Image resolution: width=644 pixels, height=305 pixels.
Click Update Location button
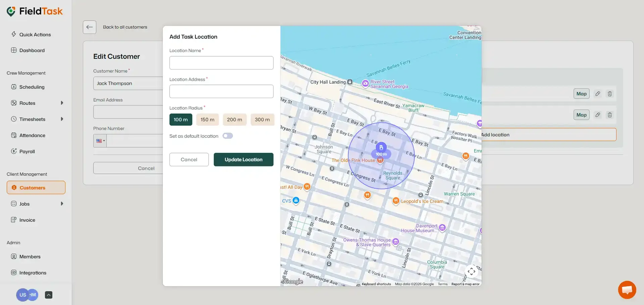243,160
